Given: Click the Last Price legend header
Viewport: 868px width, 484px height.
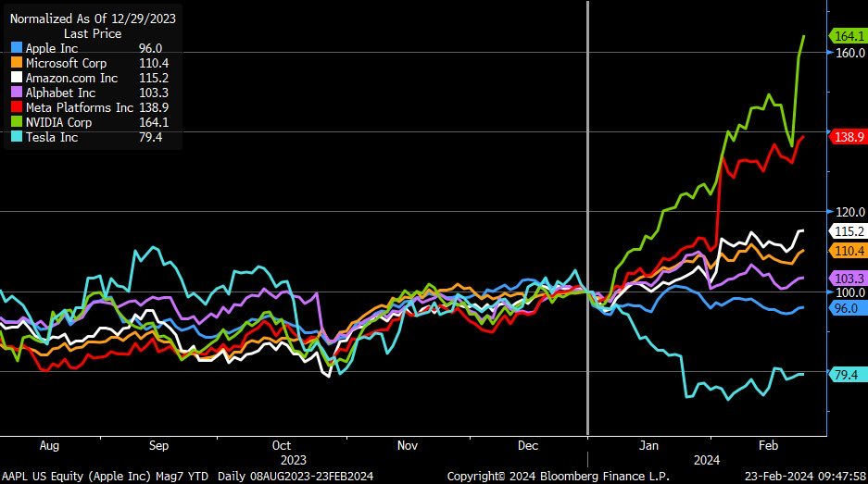Looking at the screenshot, I should [93, 33].
